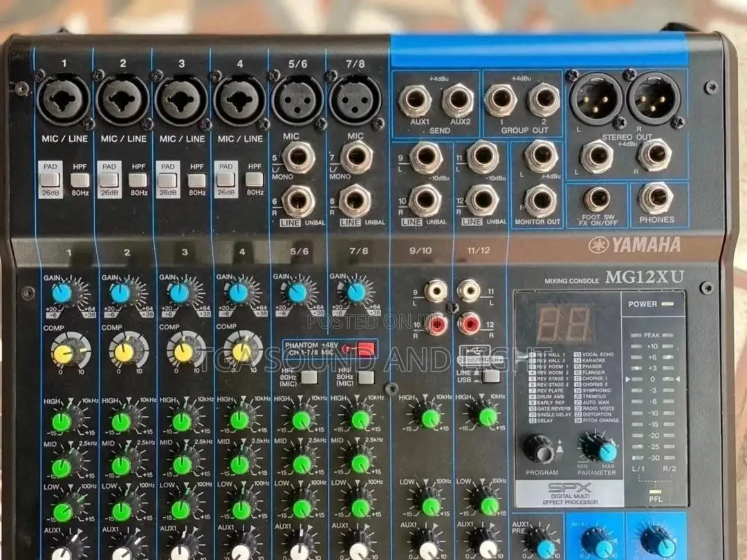Click the channel 2 blue GAIN knob
The height and width of the screenshot is (560, 747).
(x=120, y=293)
